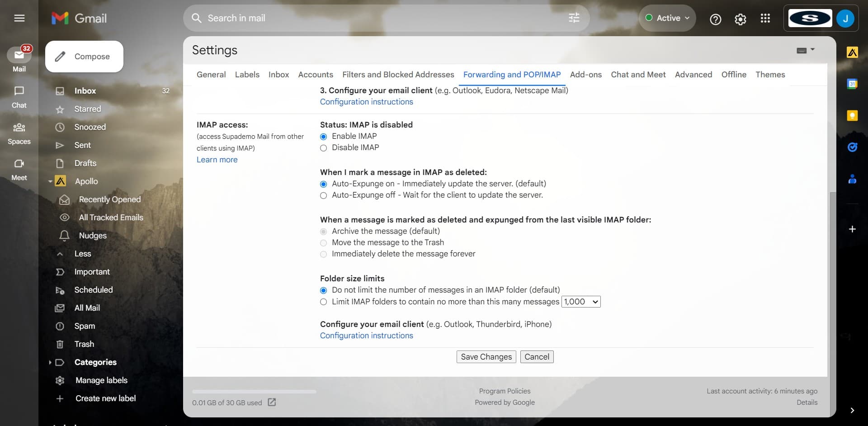Screen dimensions: 868x426
Task: Expand the Active status dropdown
Action: [668, 18]
